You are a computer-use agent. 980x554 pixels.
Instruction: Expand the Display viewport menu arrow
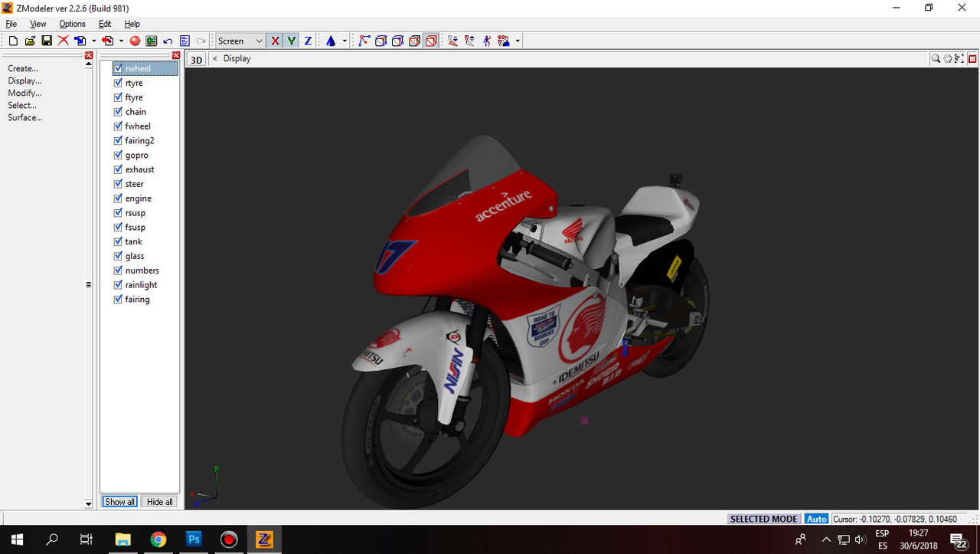215,58
